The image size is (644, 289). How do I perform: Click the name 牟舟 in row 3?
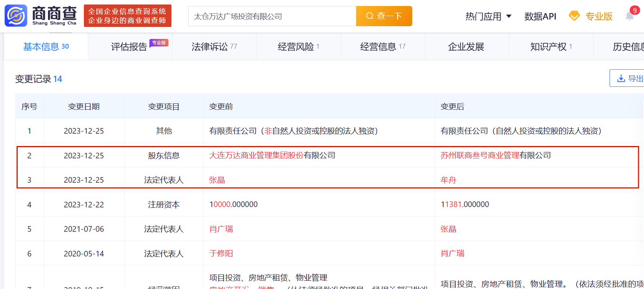click(x=448, y=180)
